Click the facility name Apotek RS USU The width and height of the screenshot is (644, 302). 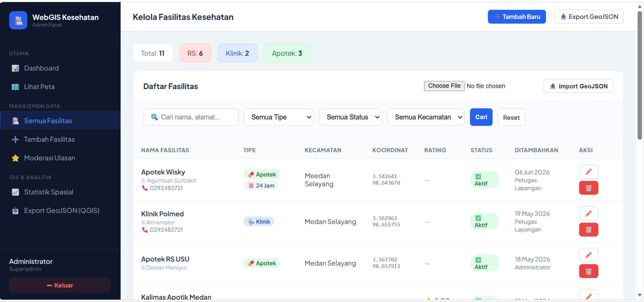click(165, 259)
